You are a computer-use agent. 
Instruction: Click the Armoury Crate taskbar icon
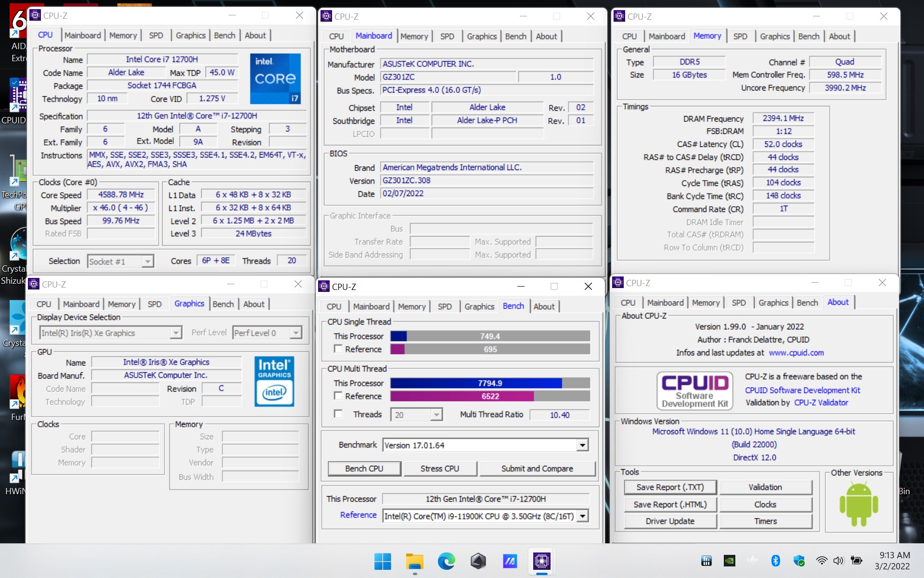tap(478, 561)
